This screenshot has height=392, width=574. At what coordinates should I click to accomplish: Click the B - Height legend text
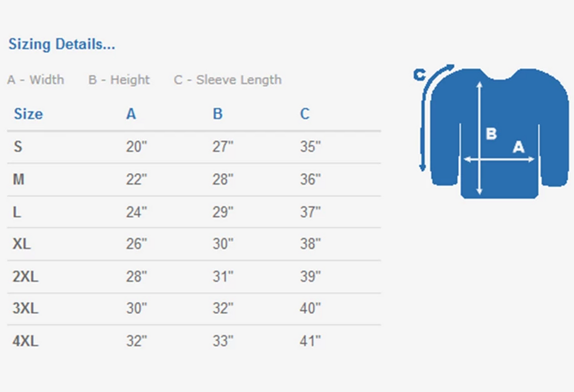[x=119, y=80]
